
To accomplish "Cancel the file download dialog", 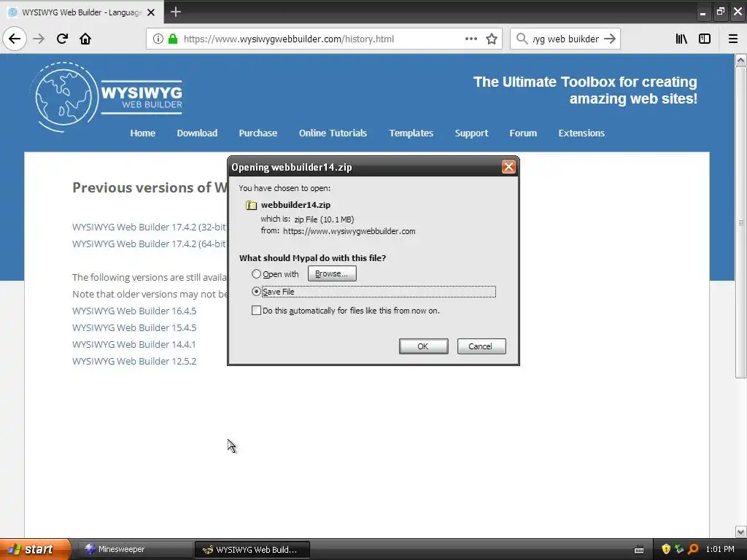I will pyautogui.click(x=481, y=346).
